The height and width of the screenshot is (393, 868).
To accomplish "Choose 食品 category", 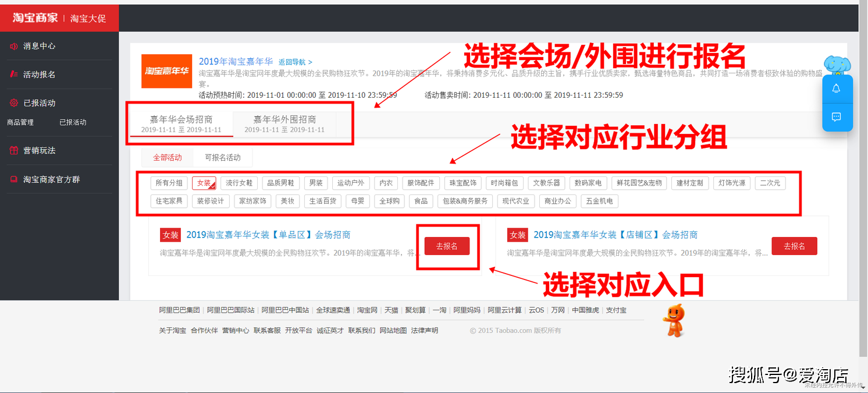I will [x=421, y=201].
